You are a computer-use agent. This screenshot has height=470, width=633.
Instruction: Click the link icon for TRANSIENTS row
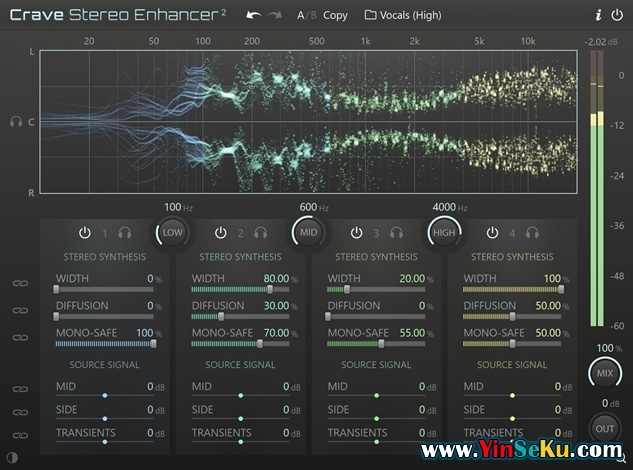[18, 437]
